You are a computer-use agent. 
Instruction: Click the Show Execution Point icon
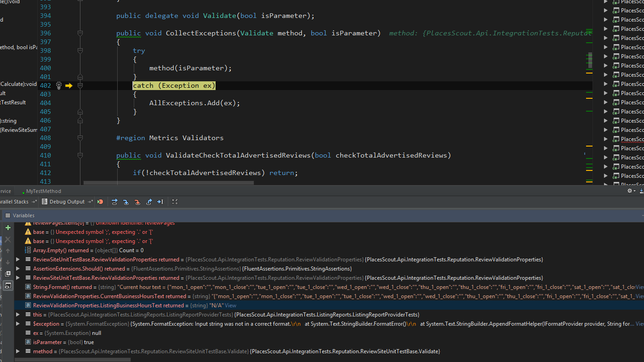(100, 201)
